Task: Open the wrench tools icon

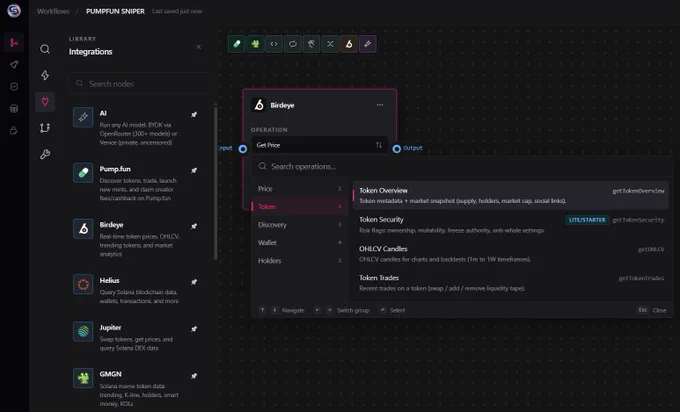Action: tap(45, 154)
